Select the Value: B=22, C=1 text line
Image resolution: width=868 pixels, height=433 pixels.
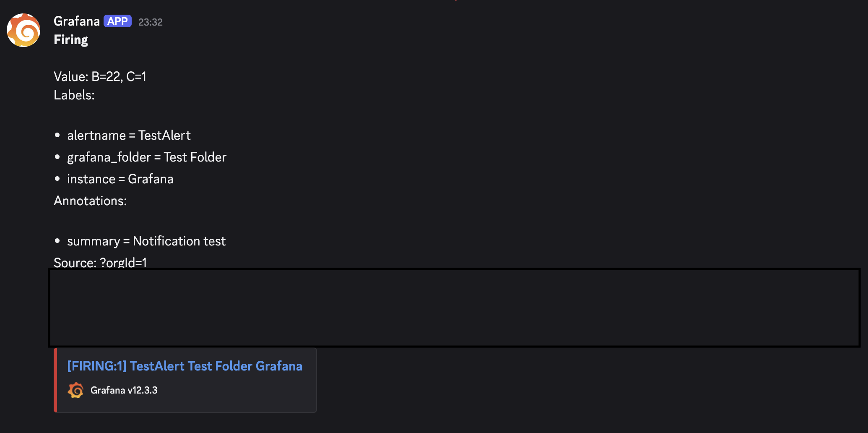[x=100, y=76]
